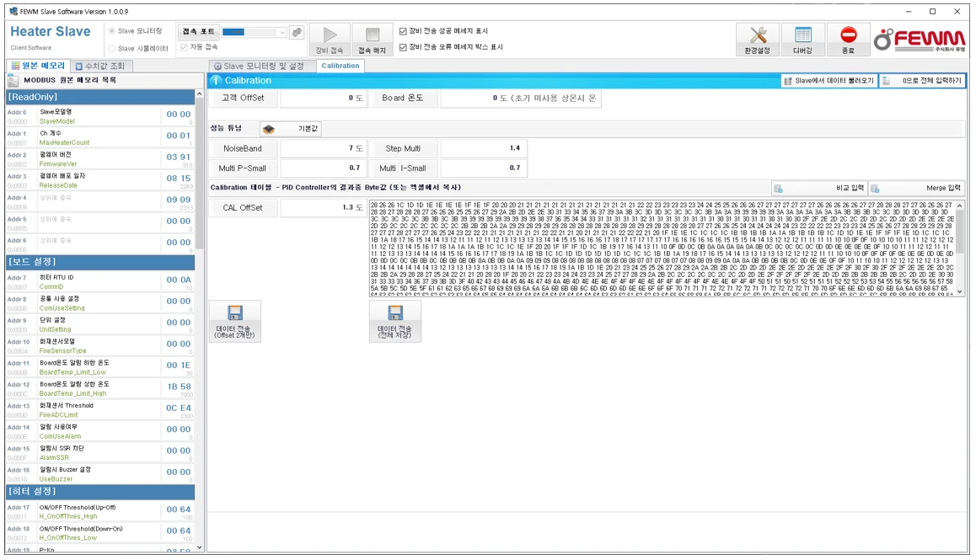Click the CAL OffSet value field
Screen dimensions: 976x560
pos(323,208)
